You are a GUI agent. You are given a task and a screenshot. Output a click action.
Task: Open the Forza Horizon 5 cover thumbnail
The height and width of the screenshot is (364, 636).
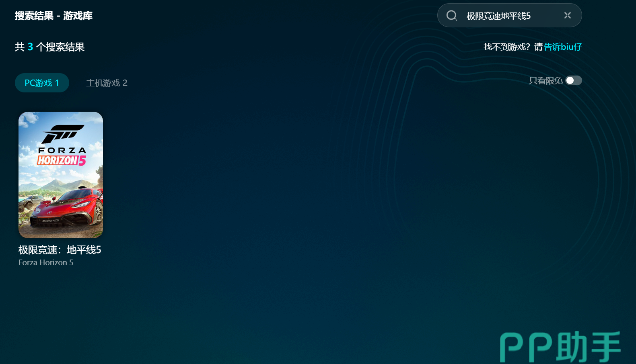[61, 175]
